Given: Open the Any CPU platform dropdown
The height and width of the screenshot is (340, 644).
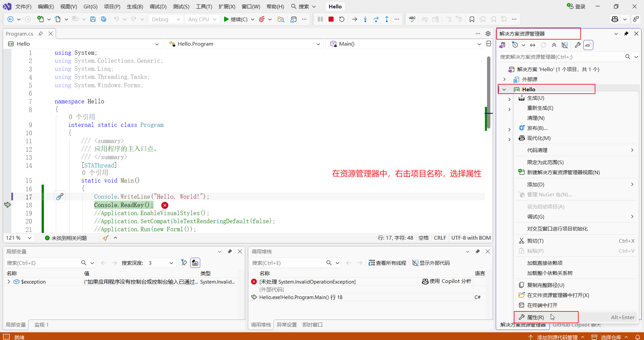Looking at the screenshot, I should [x=202, y=19].
